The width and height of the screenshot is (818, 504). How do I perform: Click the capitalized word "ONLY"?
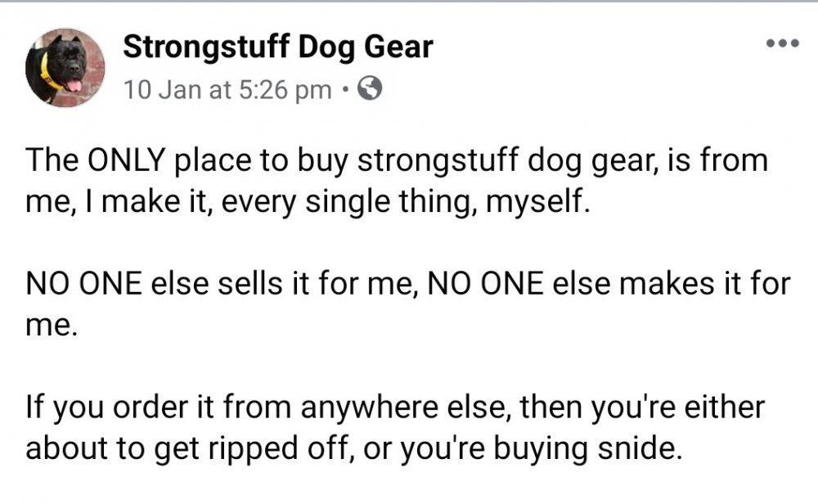(126, 160)
